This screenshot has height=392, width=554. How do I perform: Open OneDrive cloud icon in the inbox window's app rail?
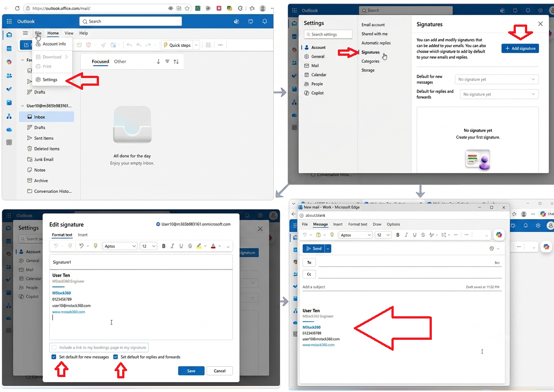click(x=9, y=130)
